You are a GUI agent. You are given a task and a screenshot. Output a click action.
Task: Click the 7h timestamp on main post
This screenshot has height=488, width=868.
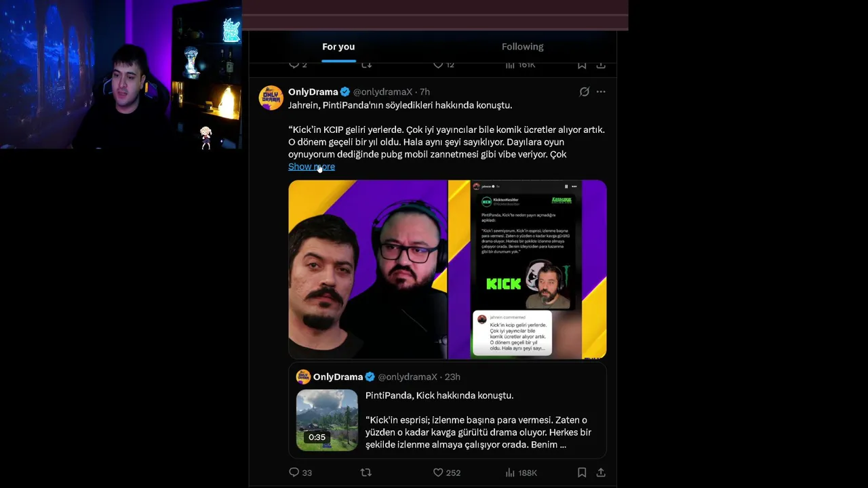425,91
